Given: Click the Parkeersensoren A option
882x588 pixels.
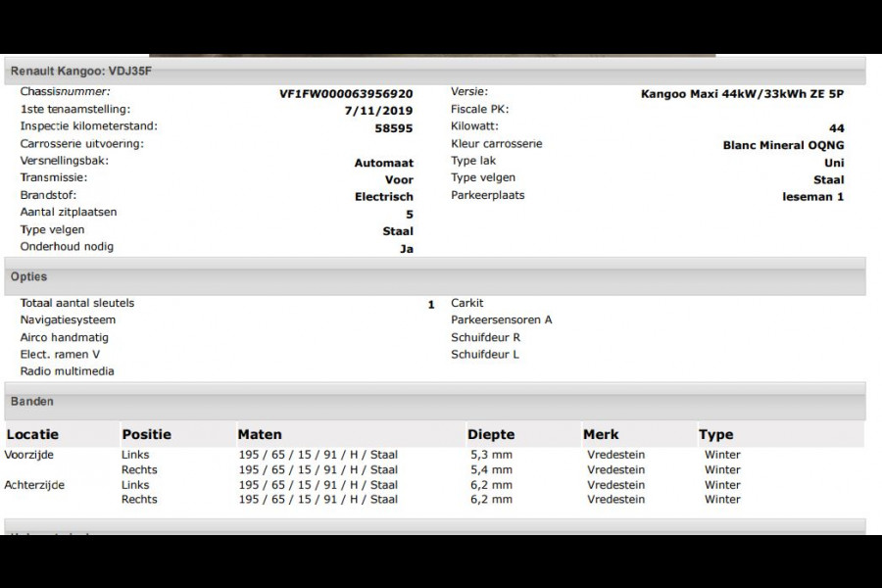Looking at the screenshot, I should click(501, 320).
